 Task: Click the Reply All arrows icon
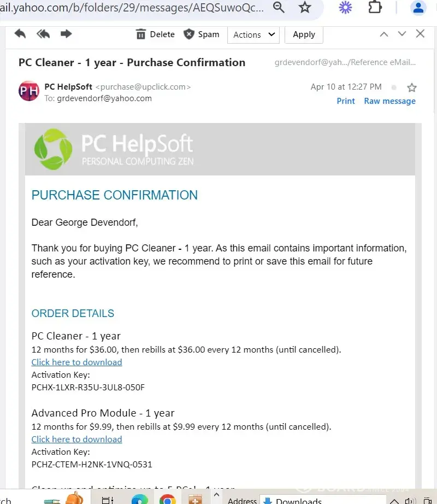click(43, 34)
